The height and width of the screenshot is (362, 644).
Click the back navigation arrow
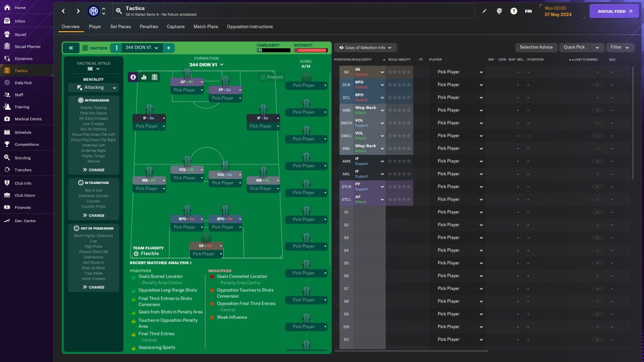[63, 11]
